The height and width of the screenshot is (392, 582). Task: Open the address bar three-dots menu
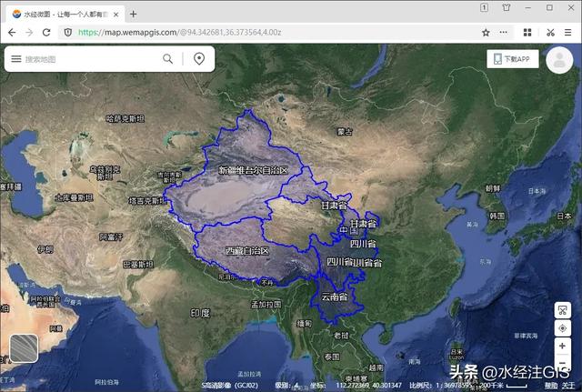pos(503,33)
